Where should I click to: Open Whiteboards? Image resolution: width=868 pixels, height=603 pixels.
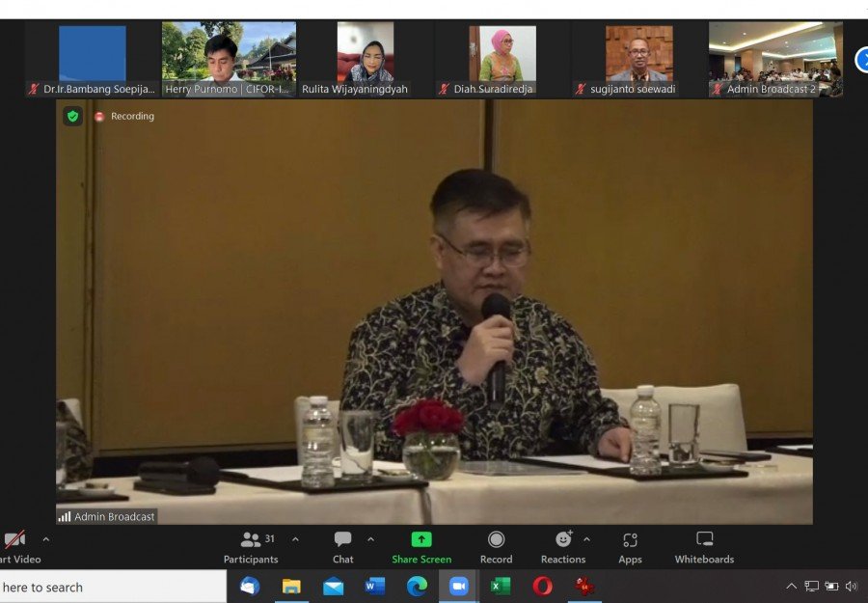tap(704, 548)
